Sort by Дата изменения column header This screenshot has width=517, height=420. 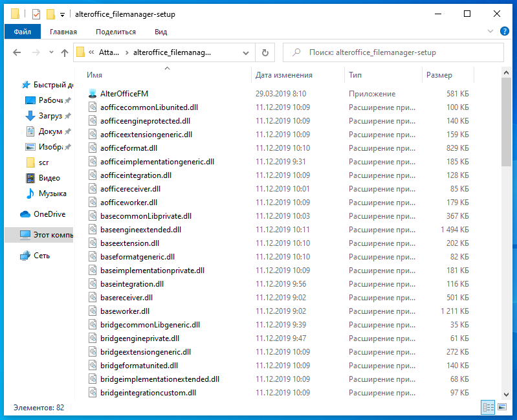pyautogui.click(x=298, y=75)
